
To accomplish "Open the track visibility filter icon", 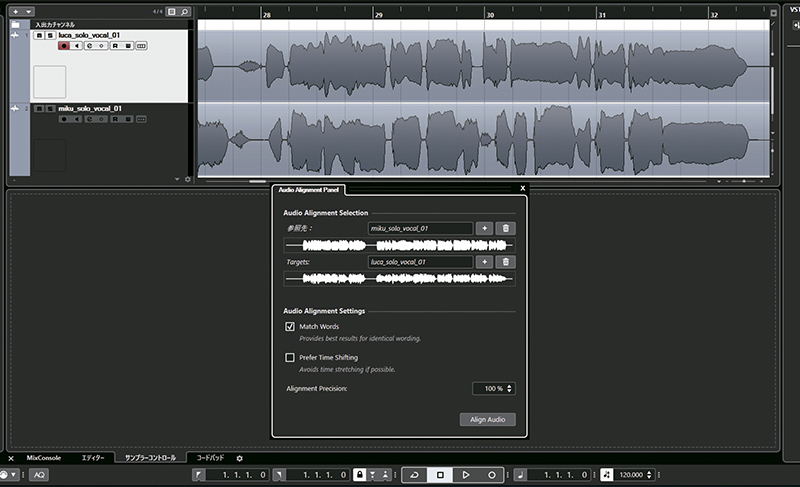I will [x=172, y=11].
